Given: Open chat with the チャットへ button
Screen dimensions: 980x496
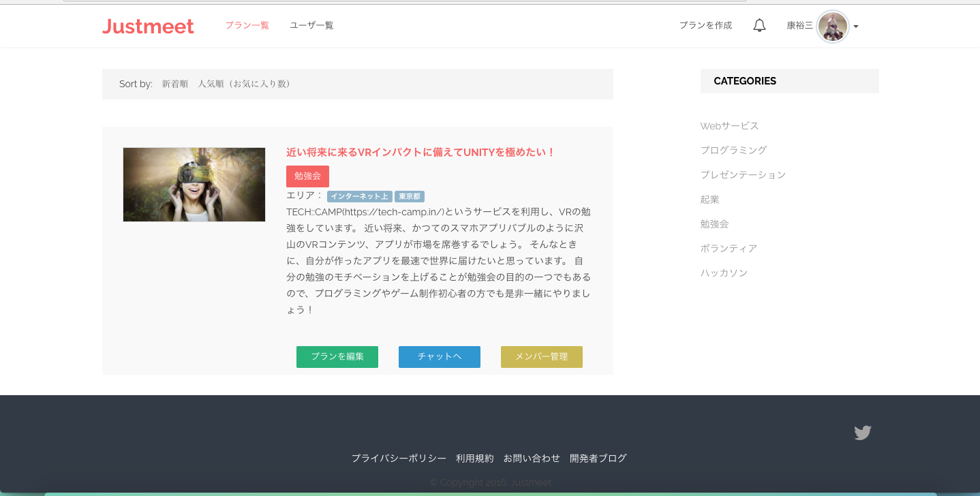Looking at the screenshot, I should [x=439, y=356].
